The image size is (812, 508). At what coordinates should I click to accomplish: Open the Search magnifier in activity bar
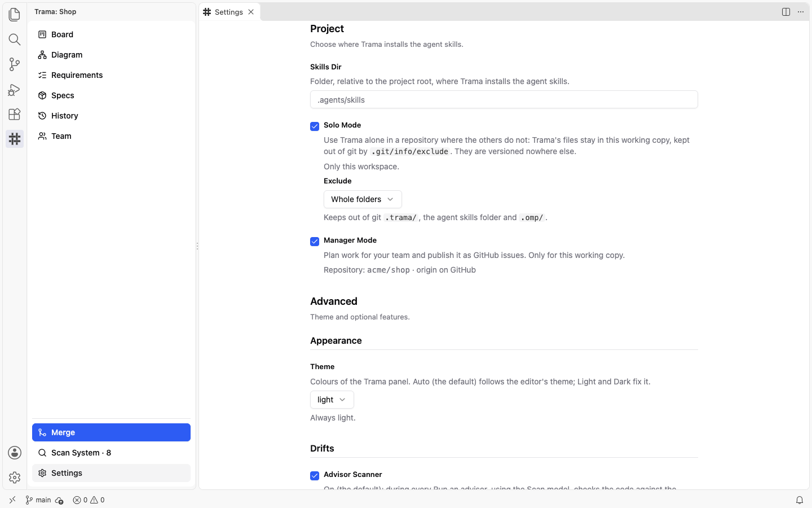point(15,39)
